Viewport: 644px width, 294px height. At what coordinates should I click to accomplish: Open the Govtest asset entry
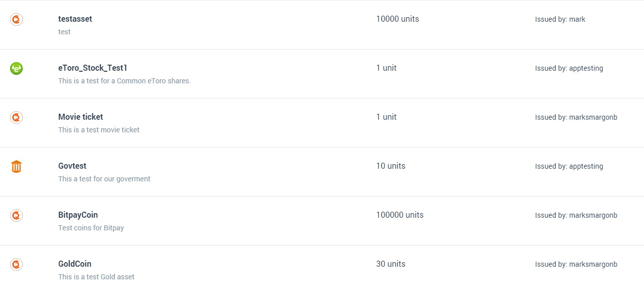[x=72, y=166]
